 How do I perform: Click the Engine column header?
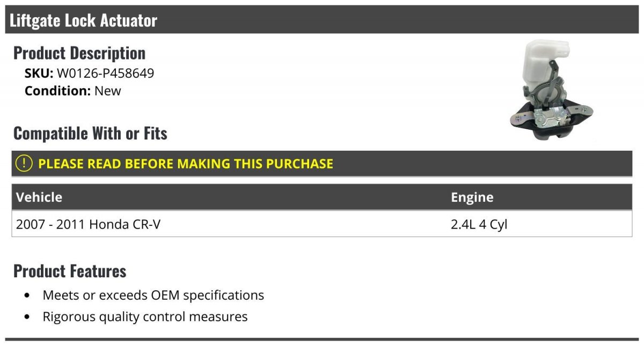tap(472, 197)
